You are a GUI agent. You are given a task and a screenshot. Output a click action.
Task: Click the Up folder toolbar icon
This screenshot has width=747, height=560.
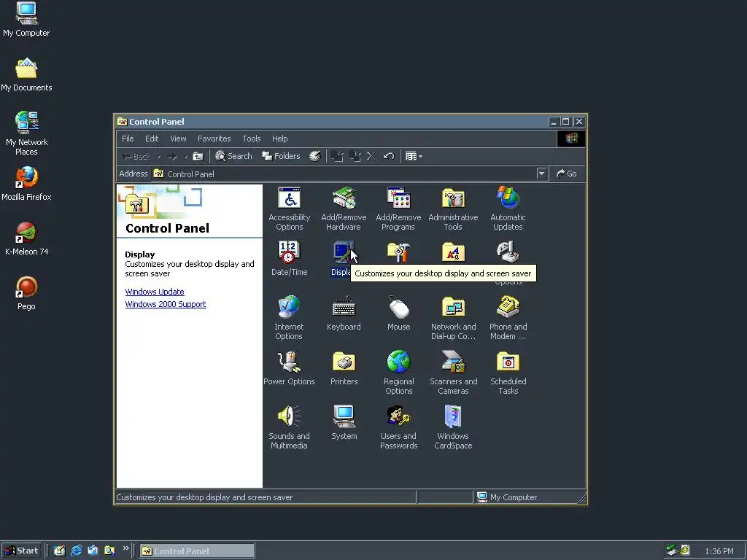pos(198,156)
